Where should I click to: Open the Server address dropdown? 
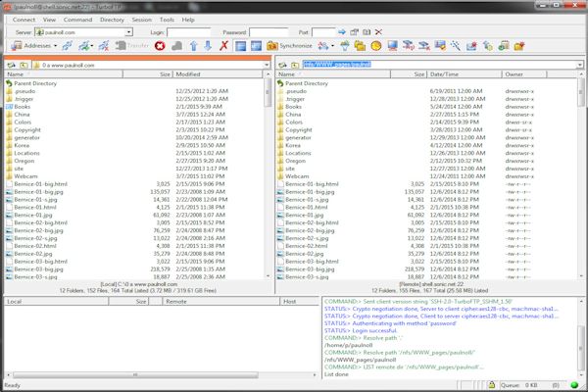128,31
